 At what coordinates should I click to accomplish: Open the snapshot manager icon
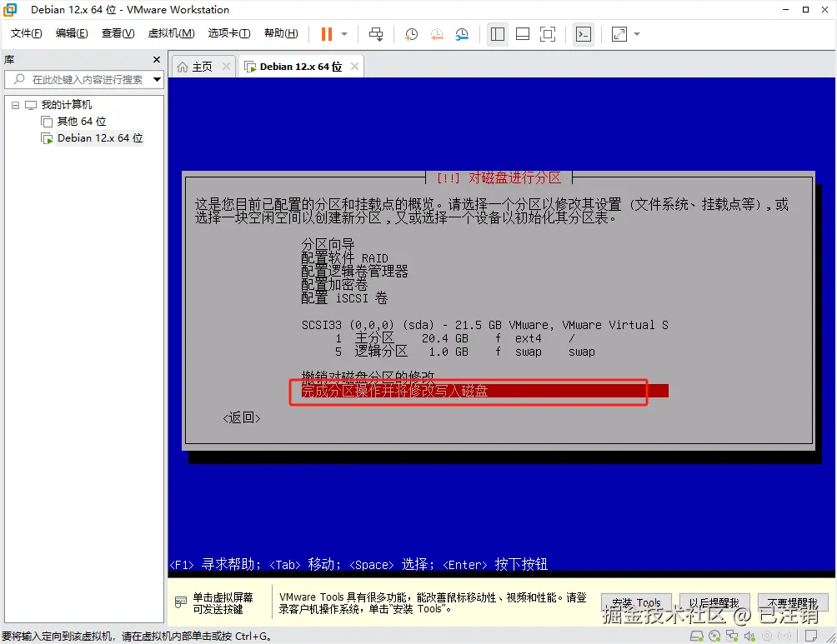[x=464, y=33]
